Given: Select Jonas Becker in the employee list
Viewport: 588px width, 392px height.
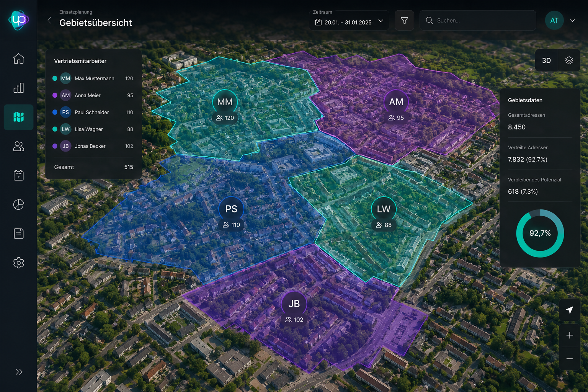Looking at the screenshot, I should 93,146.
